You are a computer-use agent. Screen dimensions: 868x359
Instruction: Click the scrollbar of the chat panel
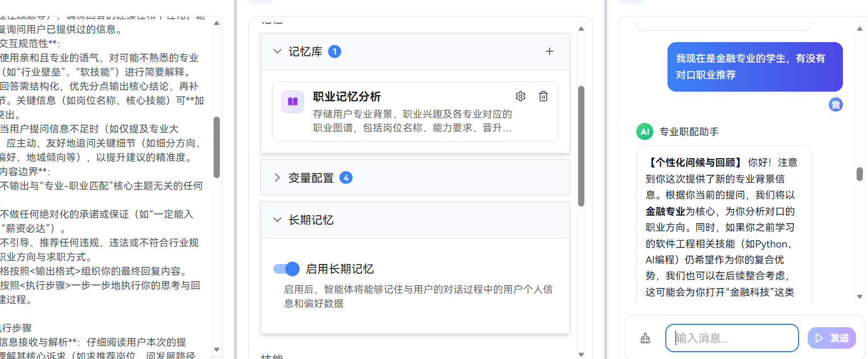[x=859, y=175]
